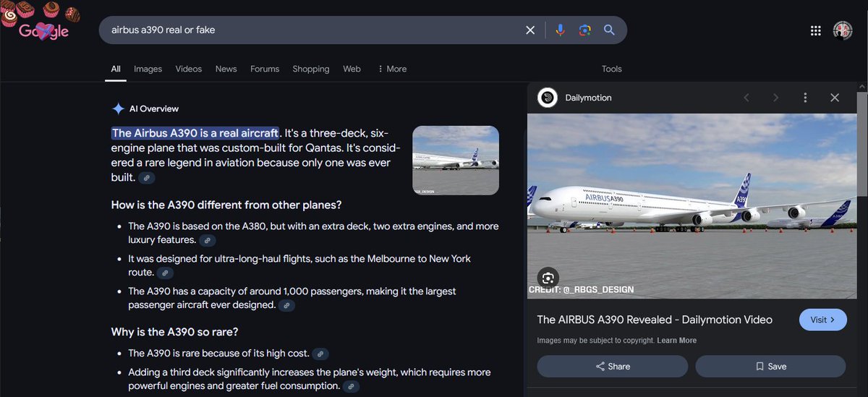Select the All results tab

tap(116, 69)
